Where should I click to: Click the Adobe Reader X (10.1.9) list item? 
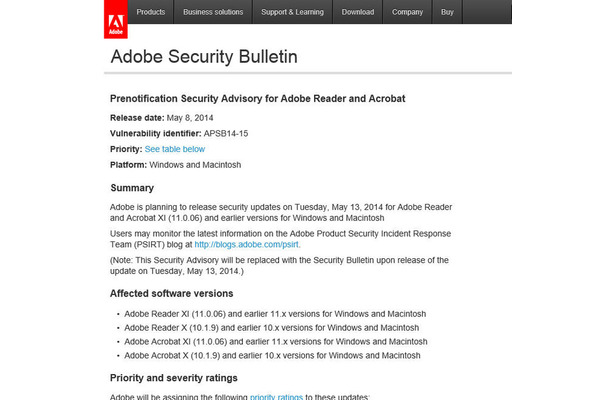pos(272,328)
